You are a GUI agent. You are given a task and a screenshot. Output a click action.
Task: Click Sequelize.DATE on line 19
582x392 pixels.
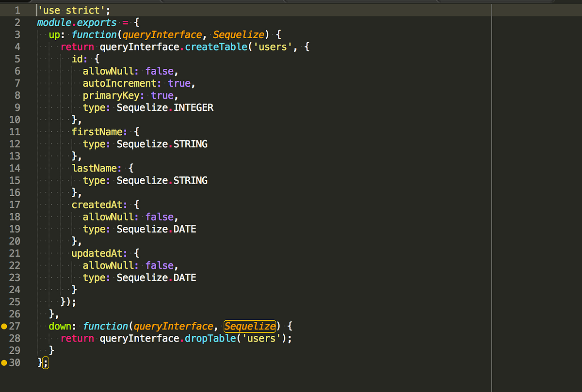[x=156, y=229]
